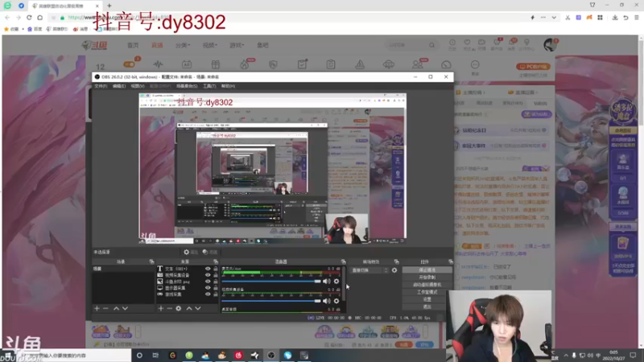Open transition properties gear in OBS
The width and height of the screenshot is (644, 362).
pos(394,270)
